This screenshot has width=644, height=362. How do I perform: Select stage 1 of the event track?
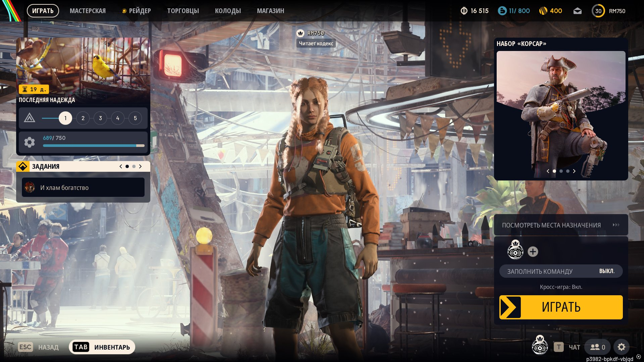pyautogui.click(x=65, y=118)
